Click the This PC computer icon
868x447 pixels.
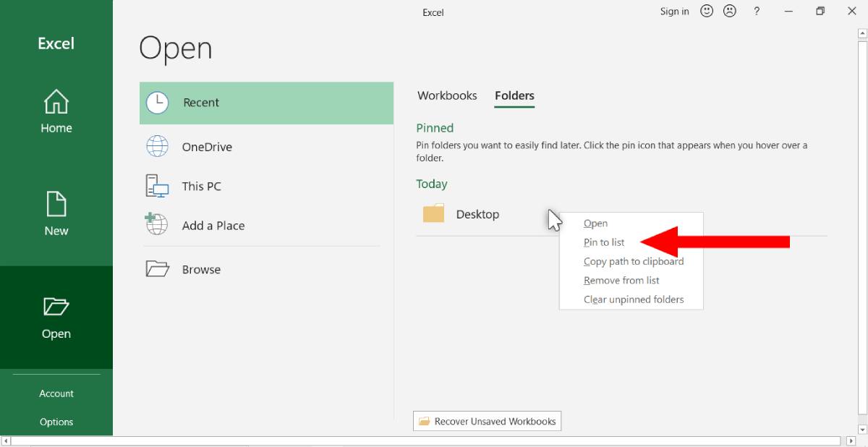point(157,186)
